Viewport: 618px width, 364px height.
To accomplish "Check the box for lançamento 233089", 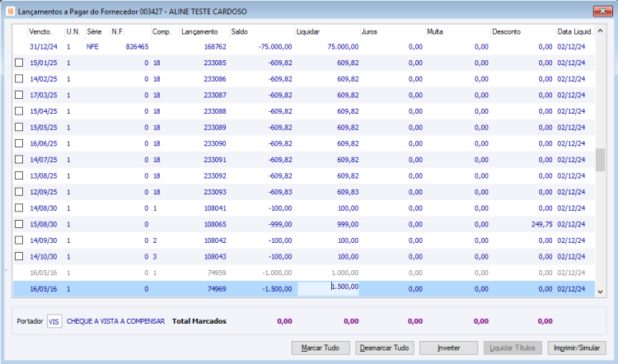I will [19, 128].
